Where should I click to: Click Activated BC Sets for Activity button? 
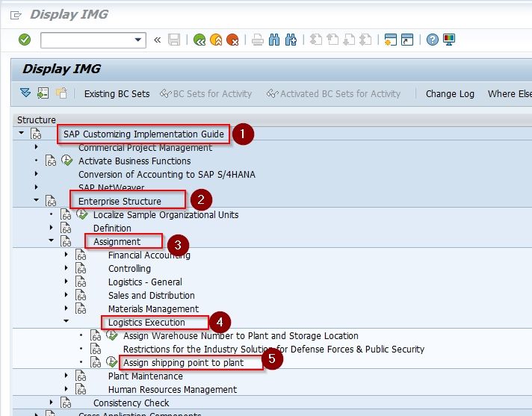(333, 93)
